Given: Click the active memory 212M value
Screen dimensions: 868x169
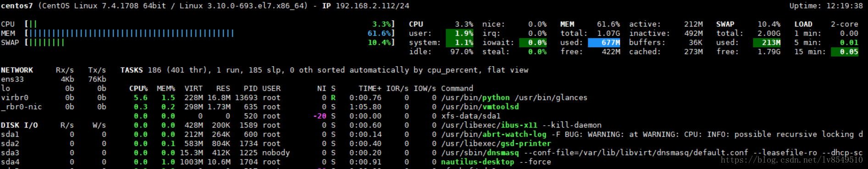Looking at the screenshot, I should click(693, 24).
